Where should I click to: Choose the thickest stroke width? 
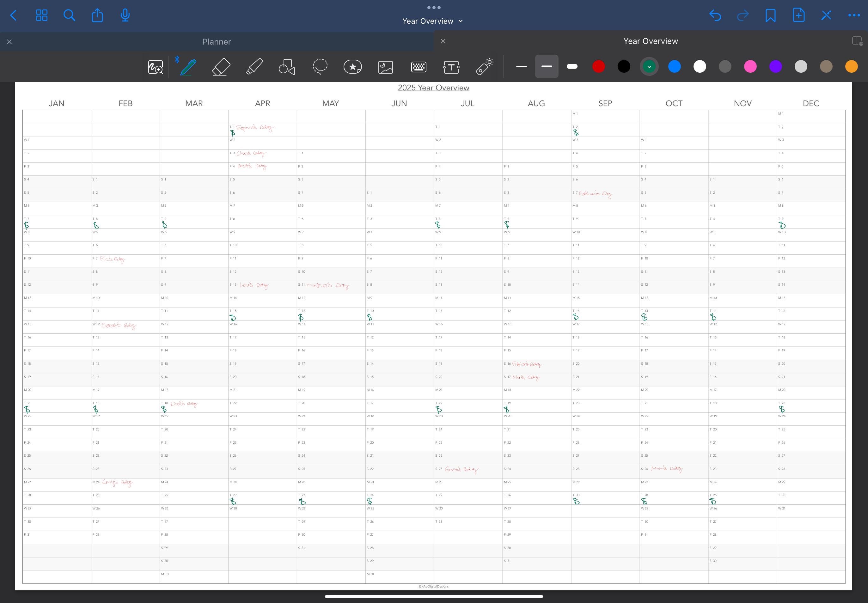coord(572,66)
